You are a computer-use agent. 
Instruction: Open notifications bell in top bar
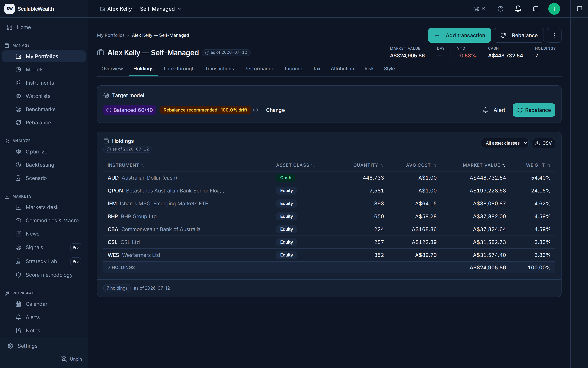tap(518, 9)
